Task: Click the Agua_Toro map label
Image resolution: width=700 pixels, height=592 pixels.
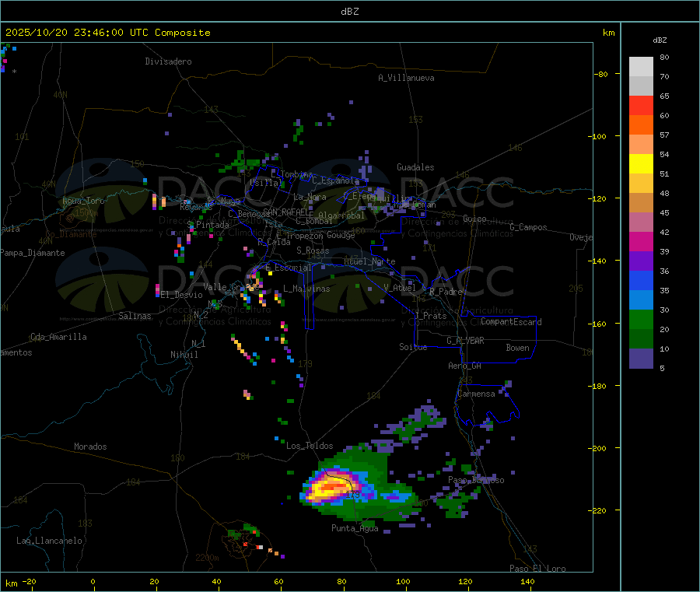Action: point(83,201)
